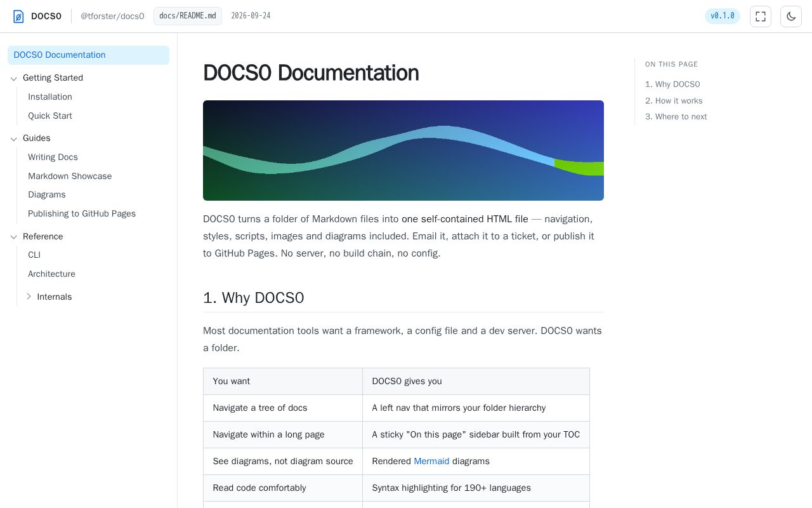Follow the Mermaid link in table
This screenshot has width=812, height=508.
click(x=431, y=461)
